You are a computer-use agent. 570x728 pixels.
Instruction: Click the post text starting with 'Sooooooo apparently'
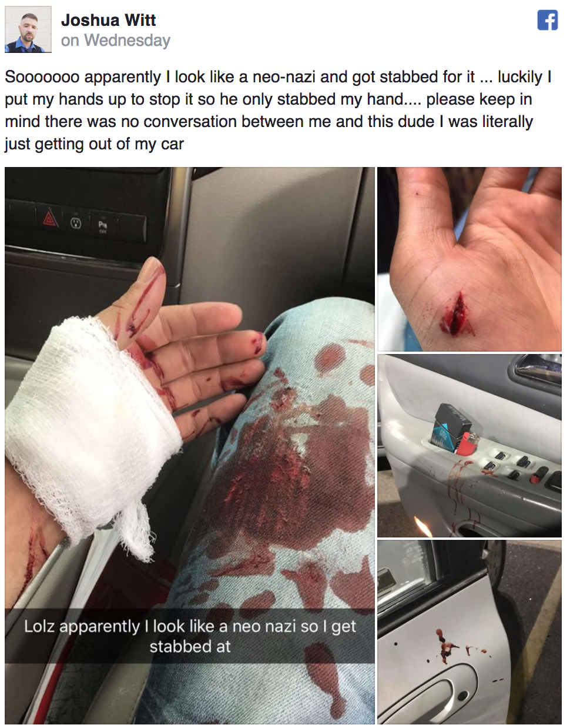pos(278,111)
